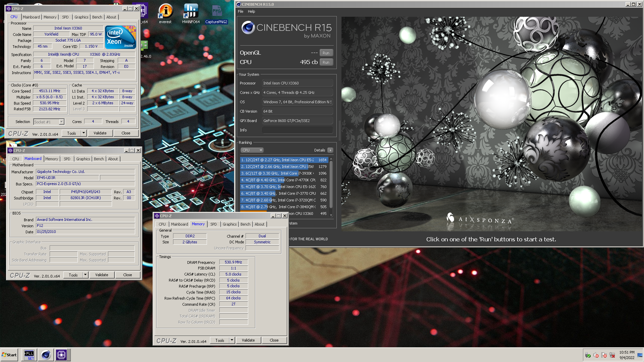Viewport: 644px width, 362px height.
Task: Click Validate in Memory CPU-Z window
Action: [x=248, y=340]
